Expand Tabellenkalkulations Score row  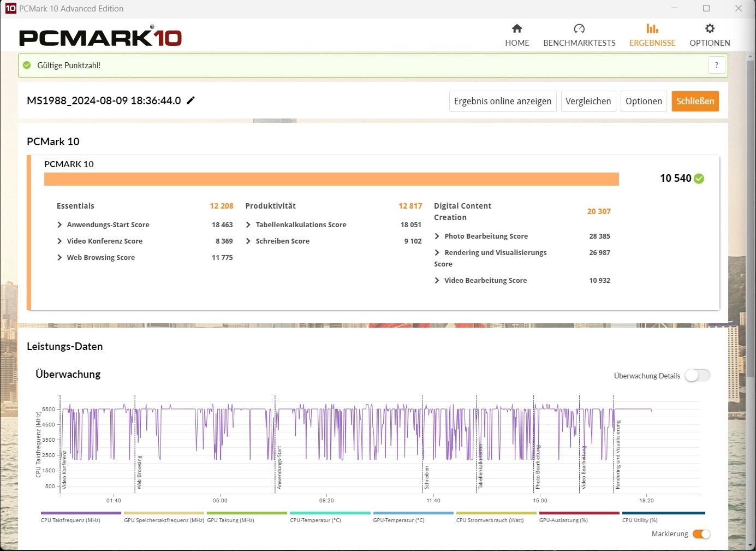[248, 224]
